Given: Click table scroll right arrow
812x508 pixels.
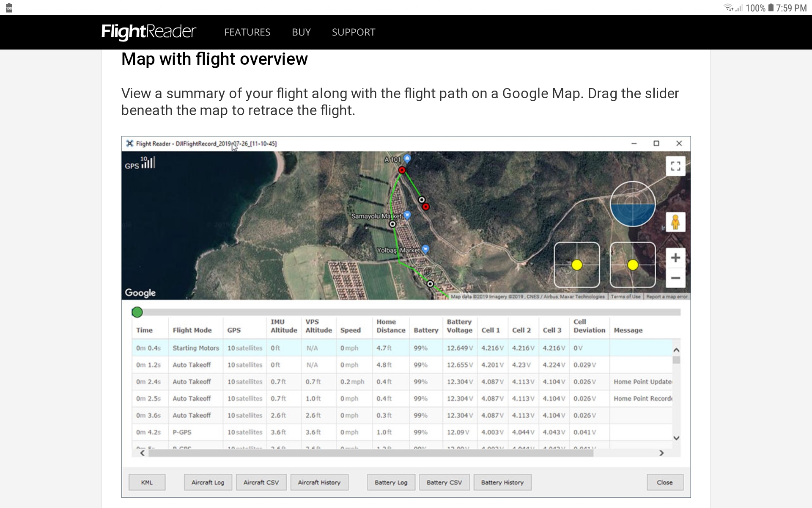Looking at the screenshot, I should pos(661,453).
